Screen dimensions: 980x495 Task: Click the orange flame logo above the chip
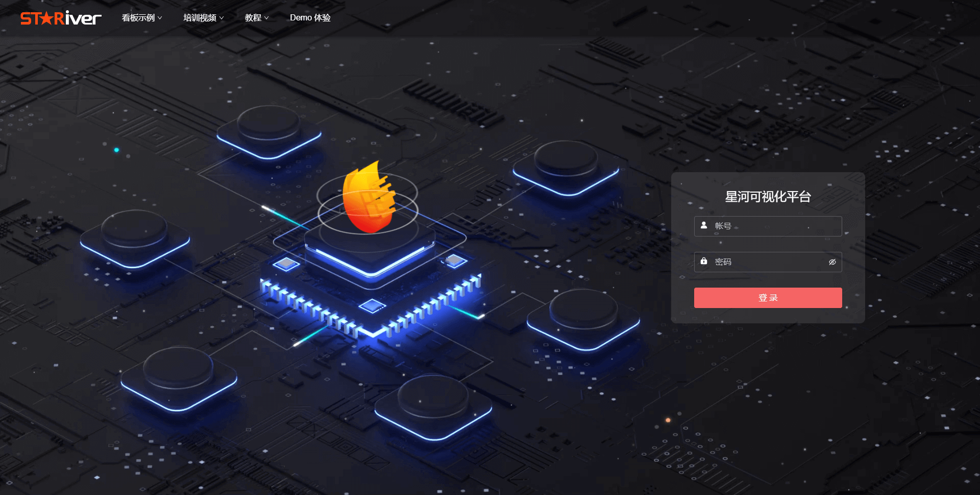click(369, 198)
